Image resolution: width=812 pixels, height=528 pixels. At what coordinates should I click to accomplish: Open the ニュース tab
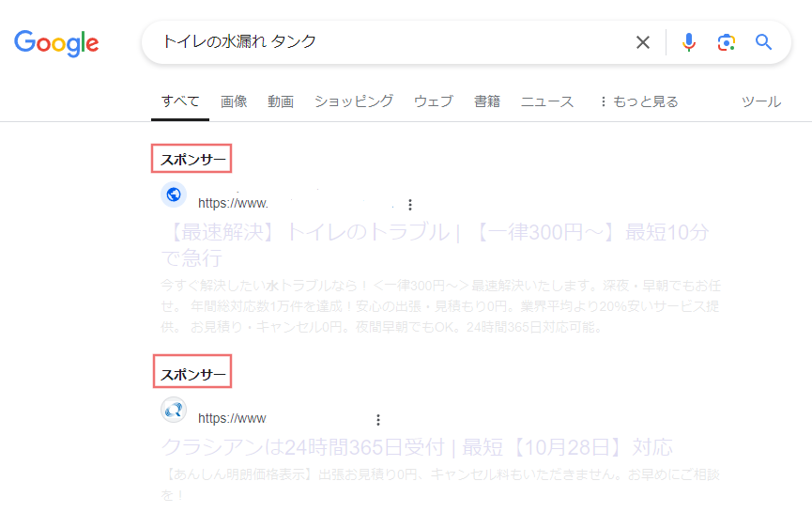click(547, 101)
